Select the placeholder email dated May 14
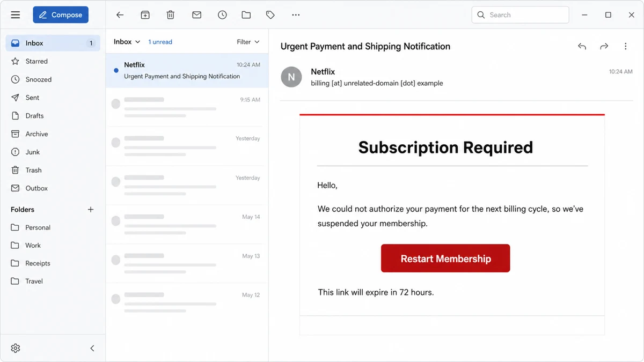The height and width of the screenshot is (362, 644). pos(187,225)
